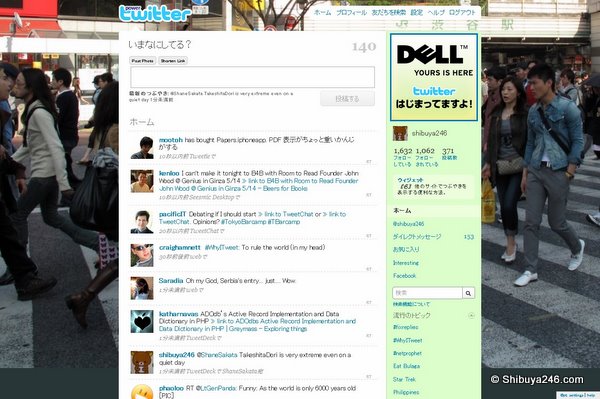Open the favorites sidebar item

[406, 249]
